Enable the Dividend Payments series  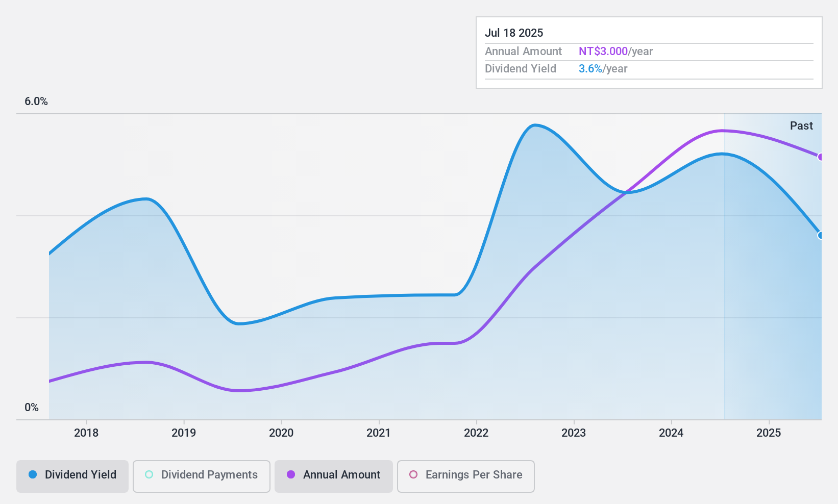pos(202,476)
